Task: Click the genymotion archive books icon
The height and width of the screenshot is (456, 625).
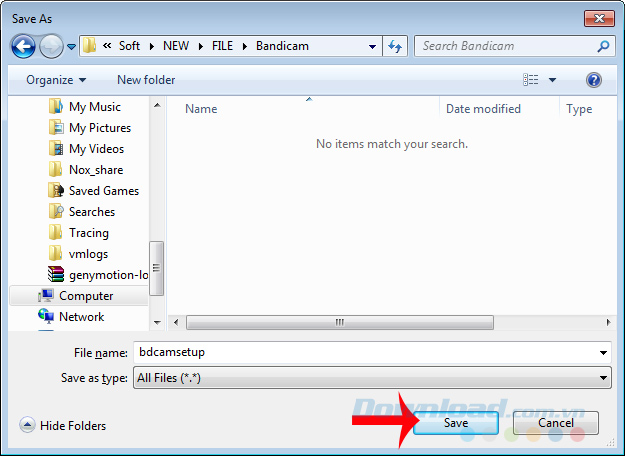Action: click(x=56, y=274)
